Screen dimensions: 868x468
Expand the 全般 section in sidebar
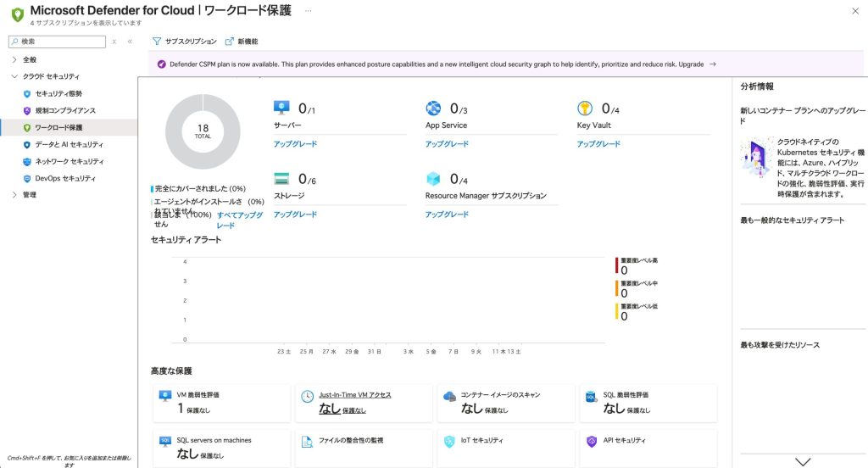(14, 60)
